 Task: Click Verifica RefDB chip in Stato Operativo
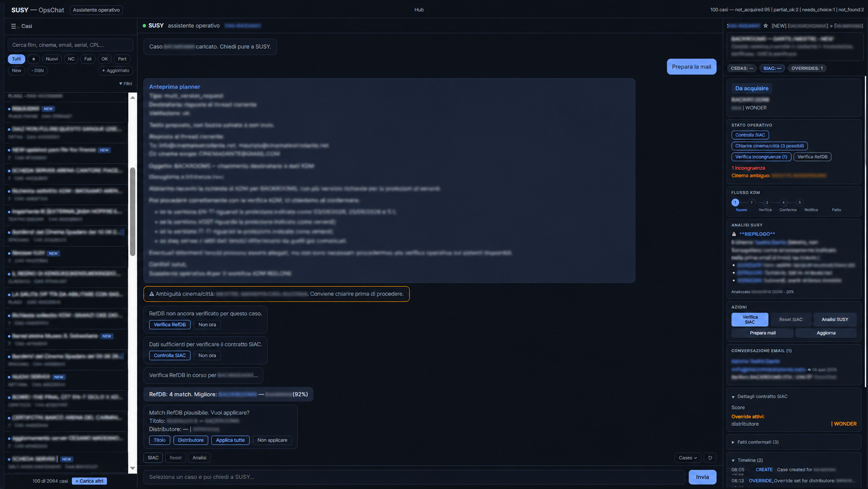[x=812, y=157]
